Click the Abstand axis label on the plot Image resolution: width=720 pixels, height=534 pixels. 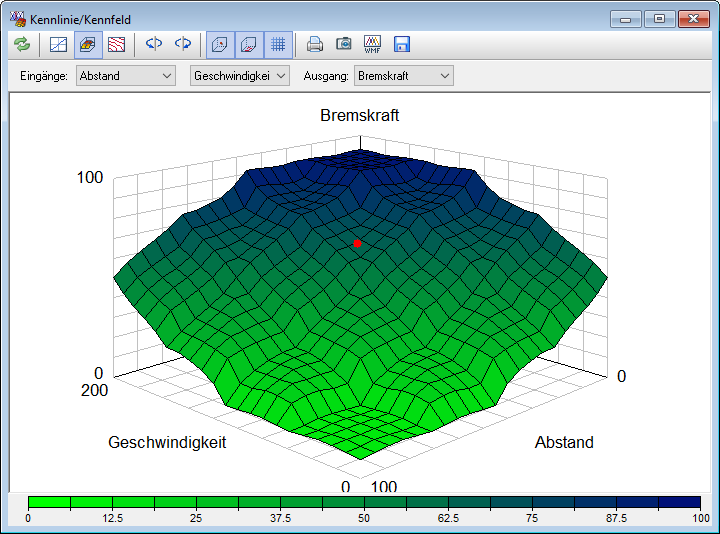(564, 442)
